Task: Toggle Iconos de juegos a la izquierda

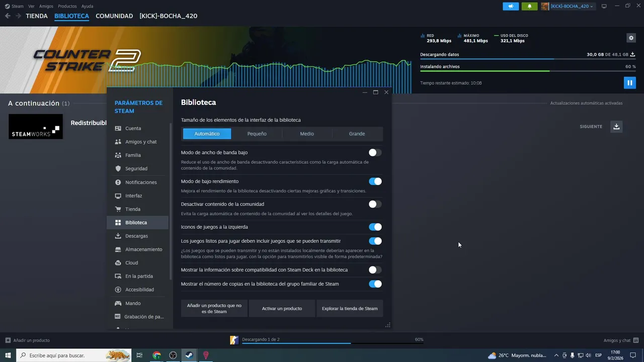Action: (375, 227)
